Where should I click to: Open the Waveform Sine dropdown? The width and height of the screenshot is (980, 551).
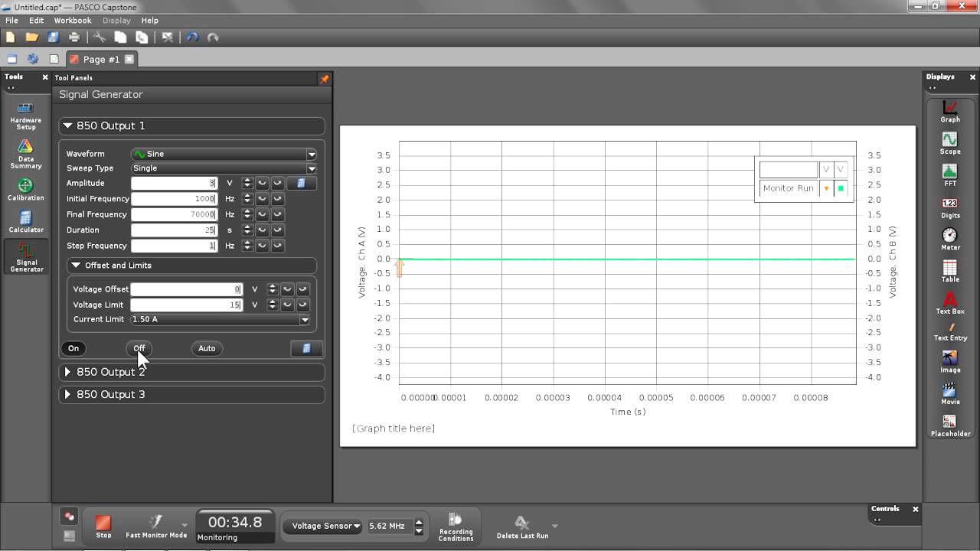224,154
